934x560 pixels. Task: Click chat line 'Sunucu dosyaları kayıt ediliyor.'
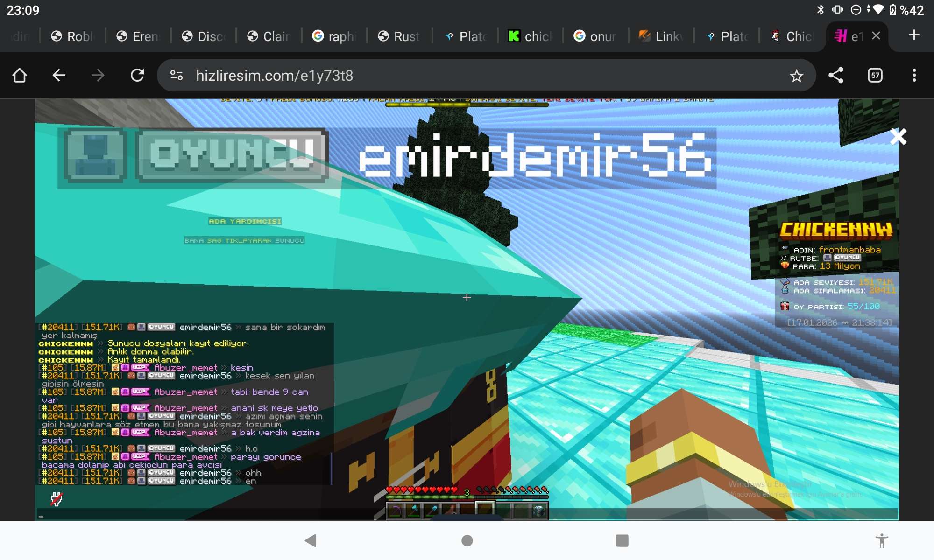click(178, 343)
